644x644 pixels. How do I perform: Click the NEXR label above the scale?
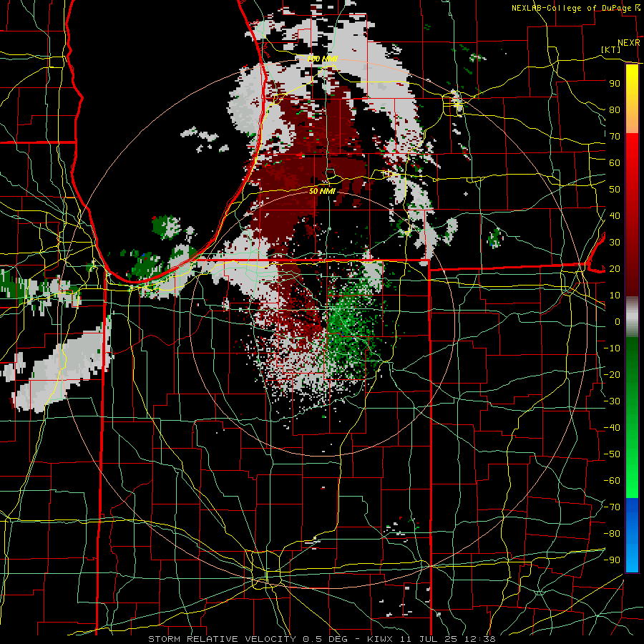click(629, 43)
